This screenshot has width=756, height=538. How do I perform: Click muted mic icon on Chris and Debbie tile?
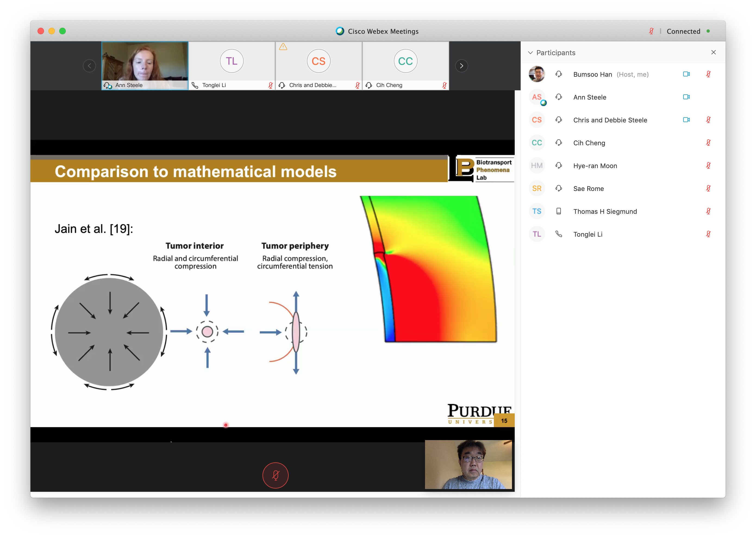coord(357,85)
